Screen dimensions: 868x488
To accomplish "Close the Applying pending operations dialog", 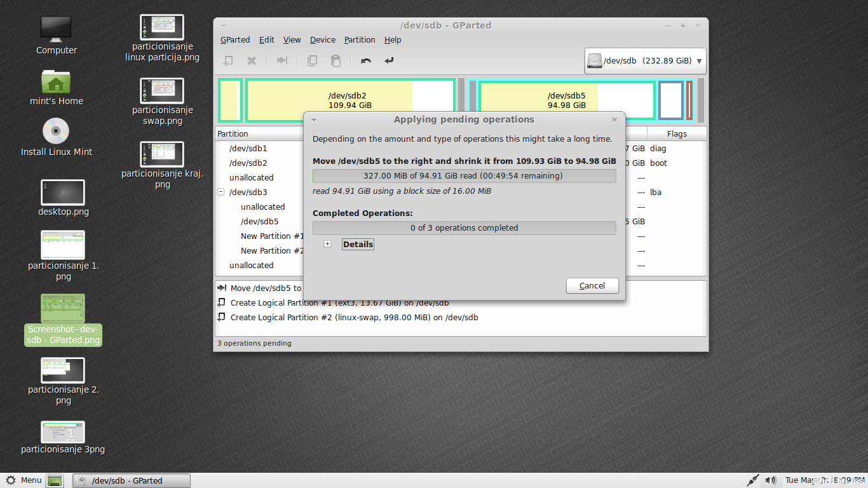I will (614, 119).
